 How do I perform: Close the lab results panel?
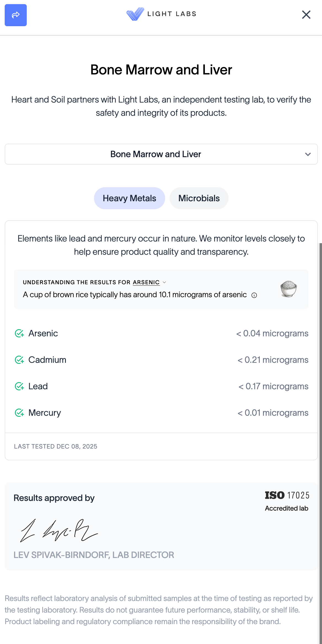point(306,15)
